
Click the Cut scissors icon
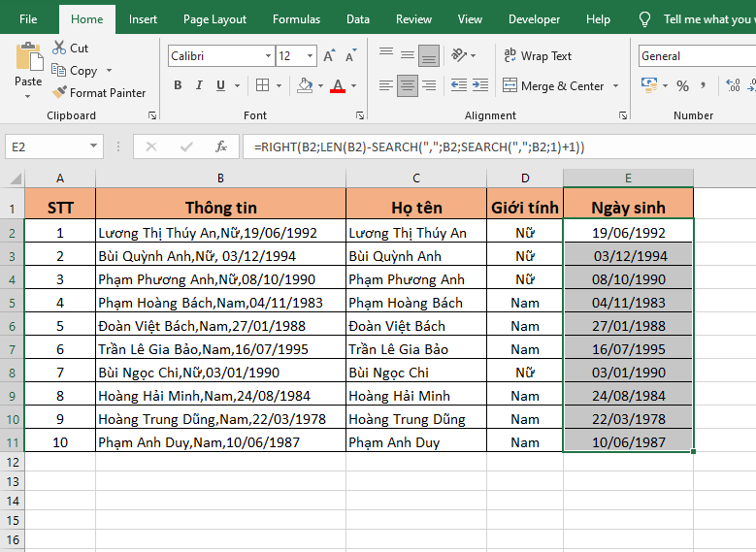point(59,48)
